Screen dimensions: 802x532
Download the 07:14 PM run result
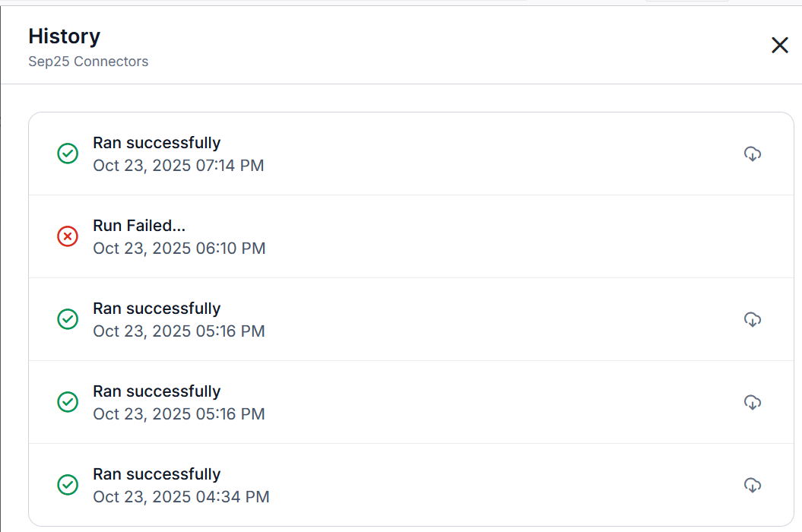tap(752, 154)
